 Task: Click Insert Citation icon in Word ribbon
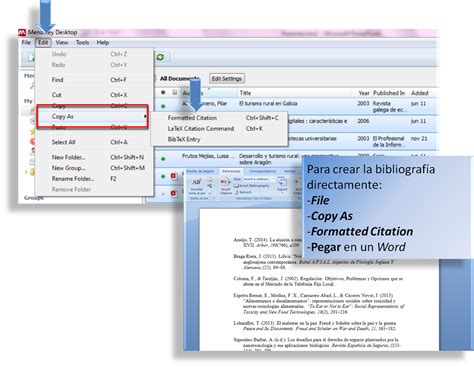click(x=226, y=186)
